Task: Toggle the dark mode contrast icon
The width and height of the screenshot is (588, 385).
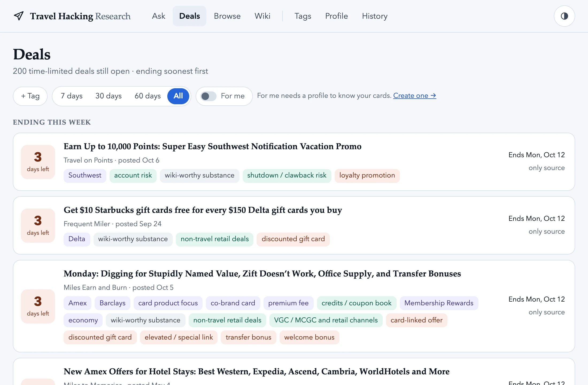Action: (564, 16)
